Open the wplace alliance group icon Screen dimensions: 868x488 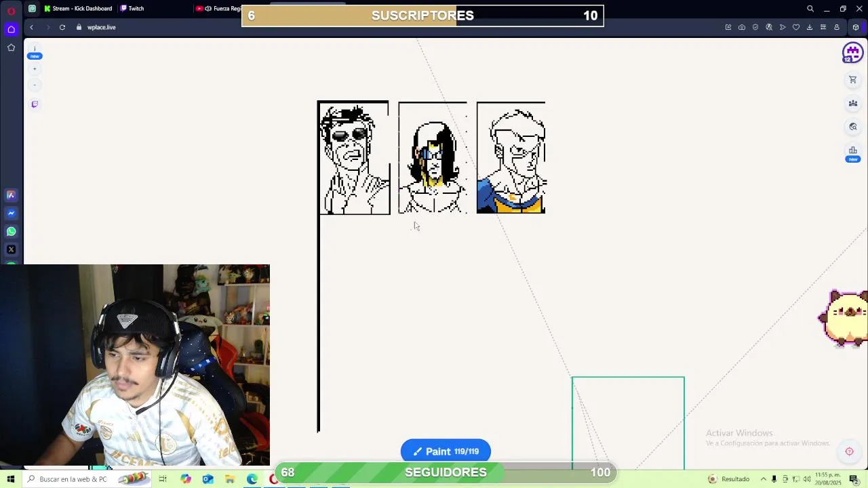853,103
